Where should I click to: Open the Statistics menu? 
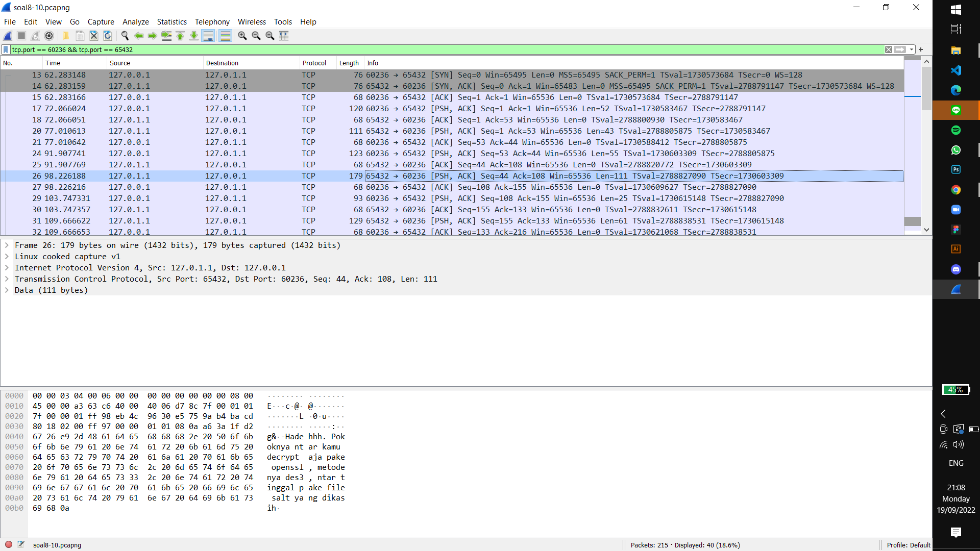click(171, 22)
